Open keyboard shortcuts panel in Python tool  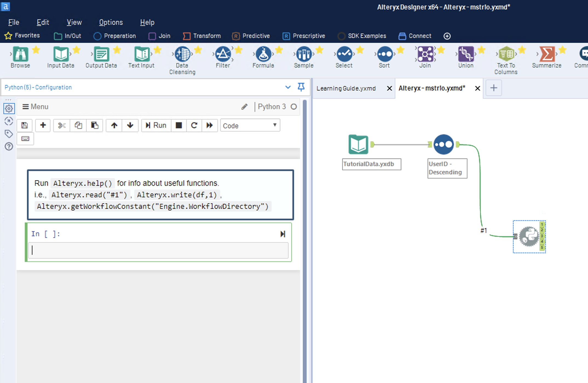point(25,139)
